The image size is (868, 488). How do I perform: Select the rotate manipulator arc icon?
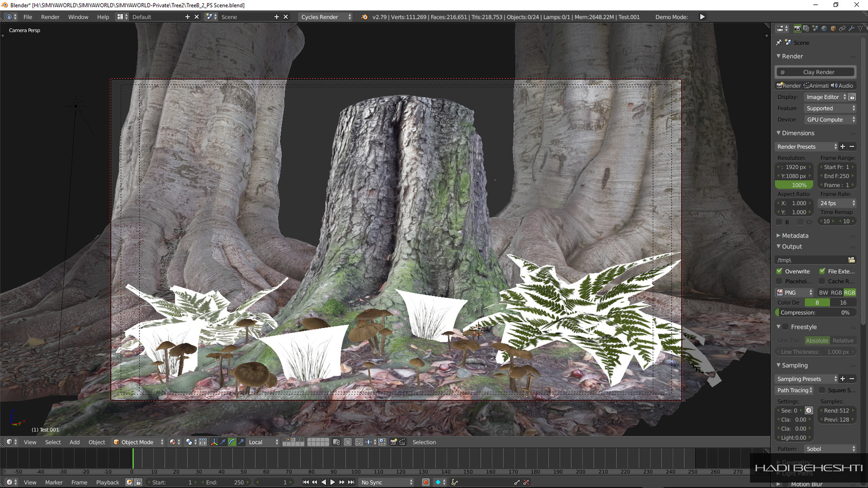(x=232, y=442)
